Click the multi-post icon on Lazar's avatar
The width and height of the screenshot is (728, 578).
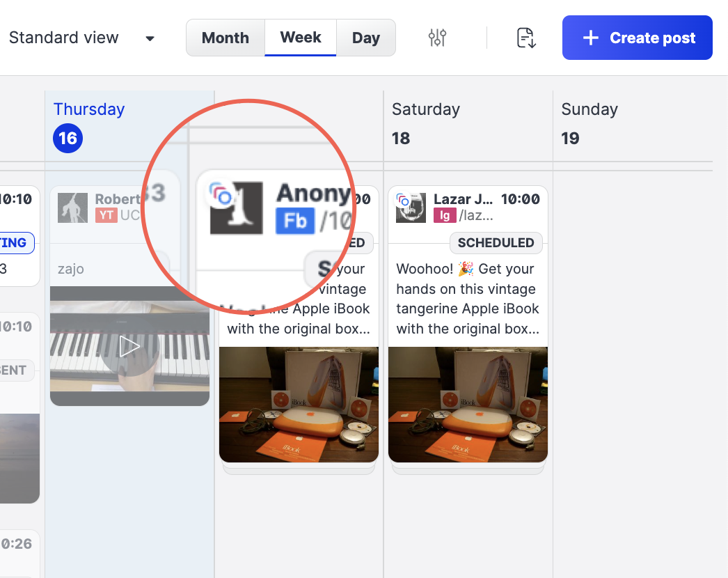[x=403, y=201]
